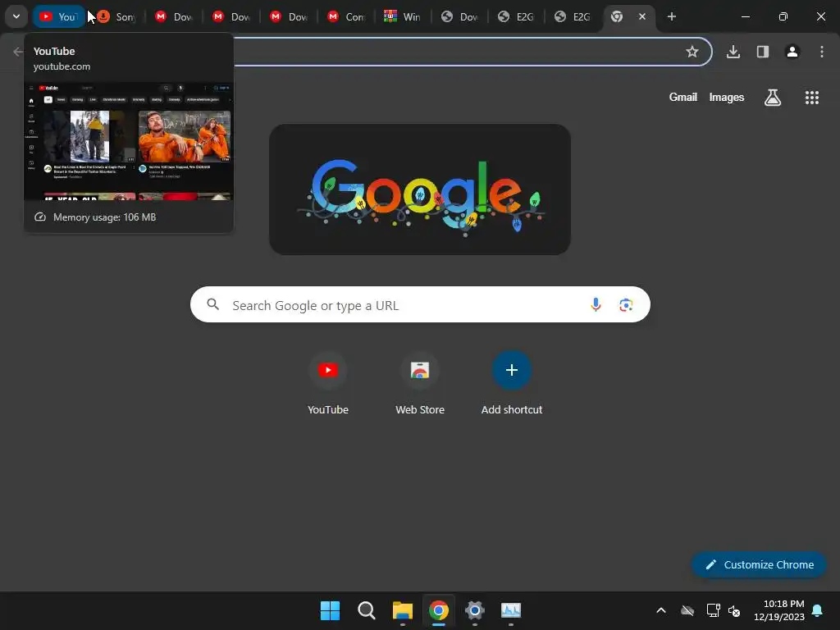Screen dimensions: 840x630
Task: Click the Customize Chrome button
Action: (759, 564)
